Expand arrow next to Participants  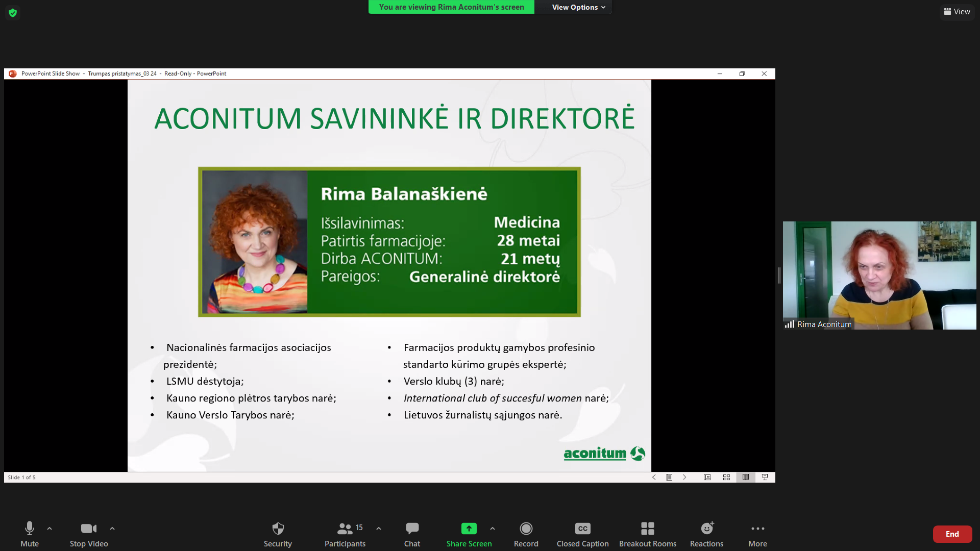379,529
